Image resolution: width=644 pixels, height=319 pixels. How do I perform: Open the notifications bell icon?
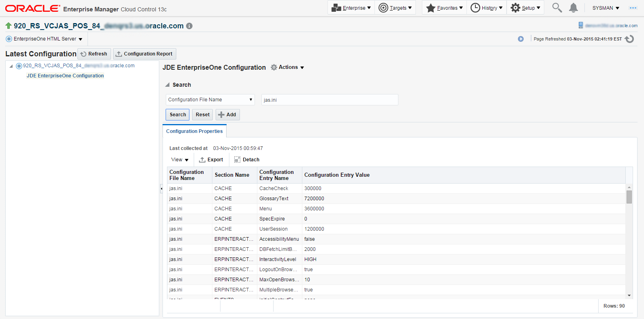573,8
